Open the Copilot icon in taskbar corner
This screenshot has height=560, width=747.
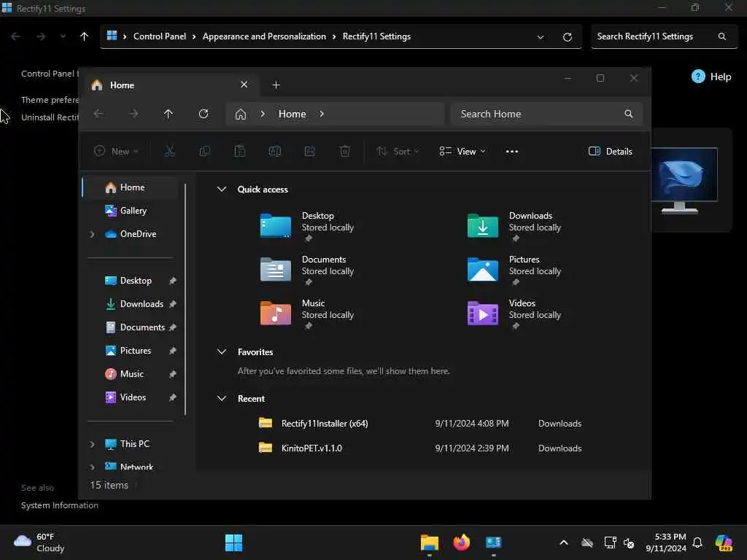point(724,542)
